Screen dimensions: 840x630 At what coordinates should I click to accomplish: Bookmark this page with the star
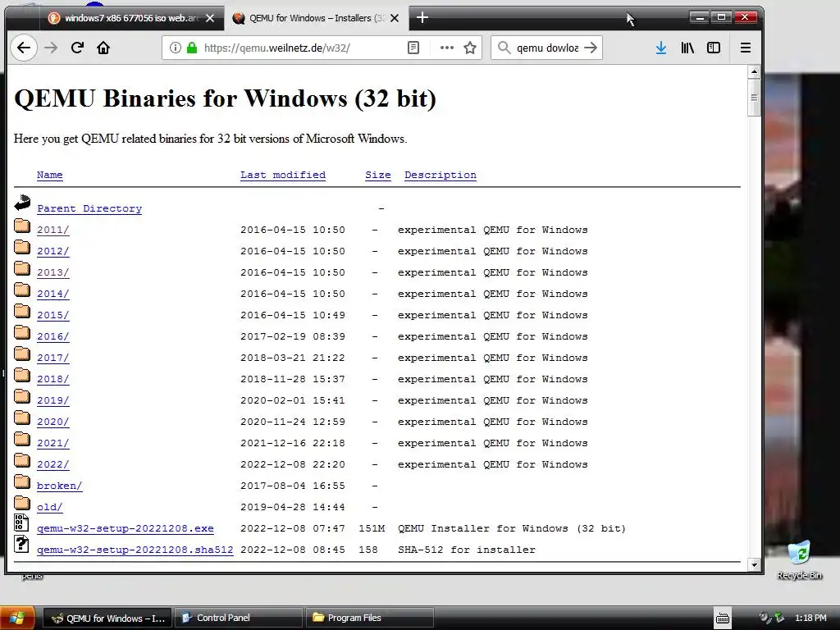(470, 48)
